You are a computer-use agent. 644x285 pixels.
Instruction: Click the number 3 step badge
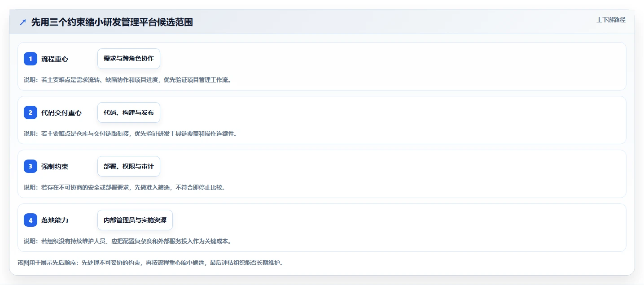point(31,166)
